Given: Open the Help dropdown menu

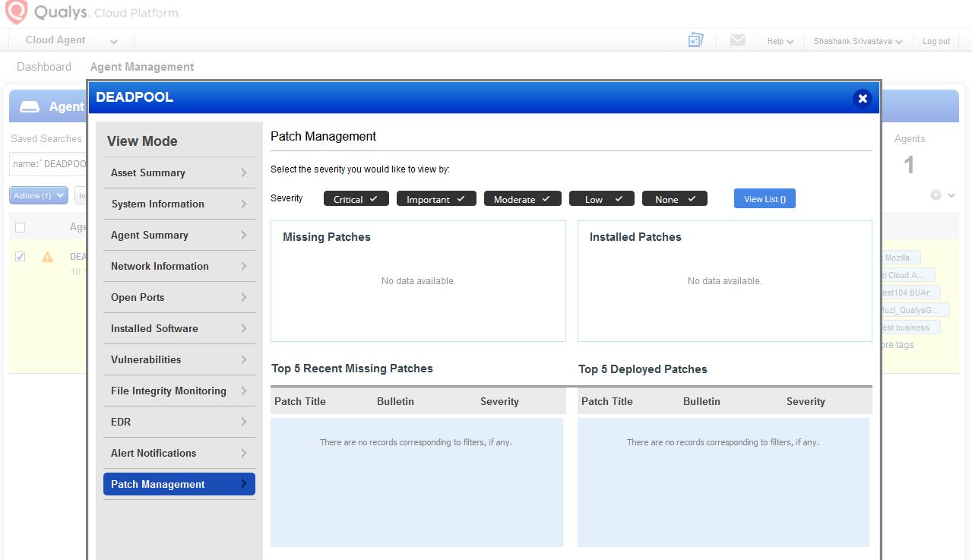Looking at the screenshot, I should (780, 41).
